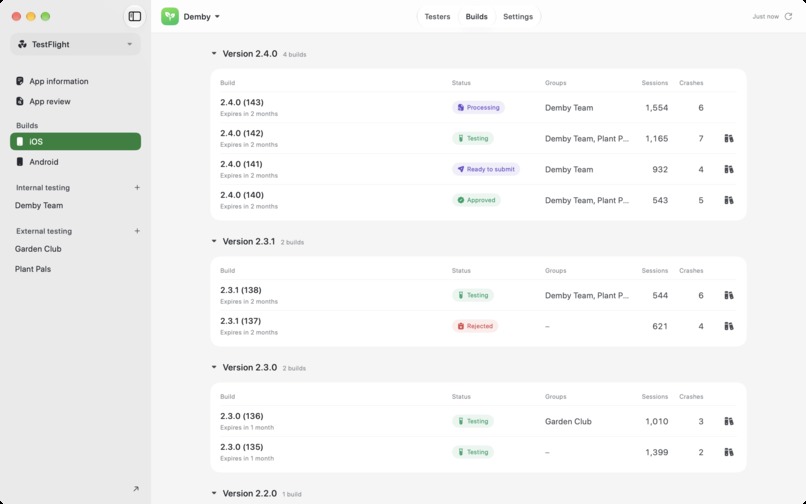Click the binoculars icon for build 2.4.0 (142)
Image resolution: width=806 pixels, height=504 pixels.
(x=729, y=138)
